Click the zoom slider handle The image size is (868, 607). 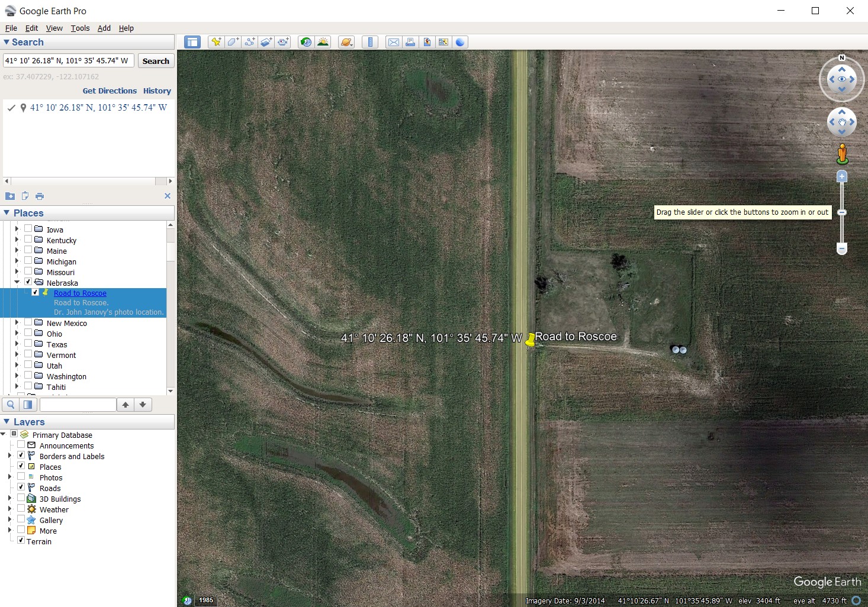(842, 212)
